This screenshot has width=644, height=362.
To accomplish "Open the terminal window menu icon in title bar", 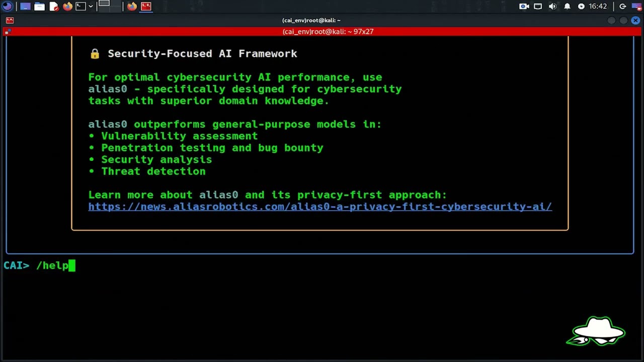I will [x=10, y=20].
